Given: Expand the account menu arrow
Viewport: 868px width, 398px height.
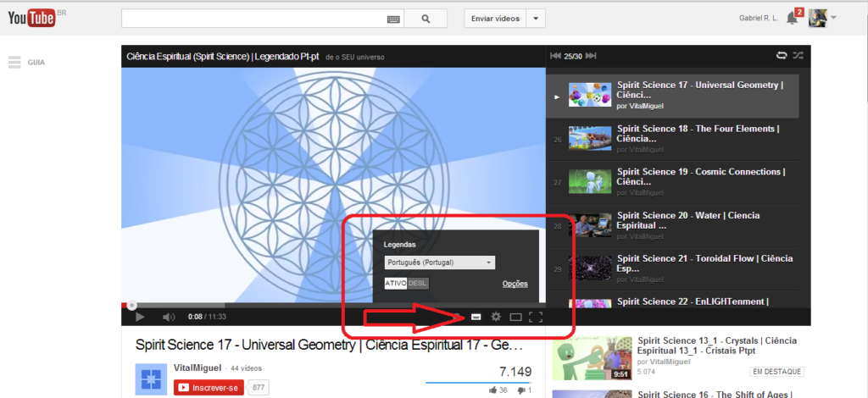Looking at the screenshot, I should (x=833, y=18).
